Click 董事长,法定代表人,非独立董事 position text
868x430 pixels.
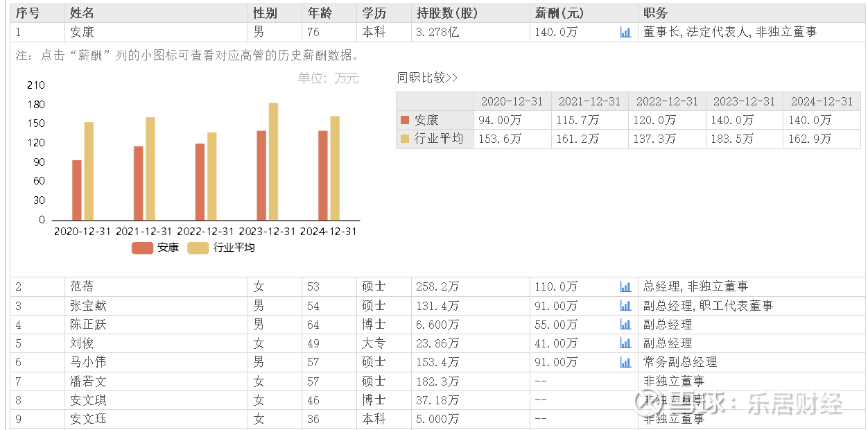[730, 32]
